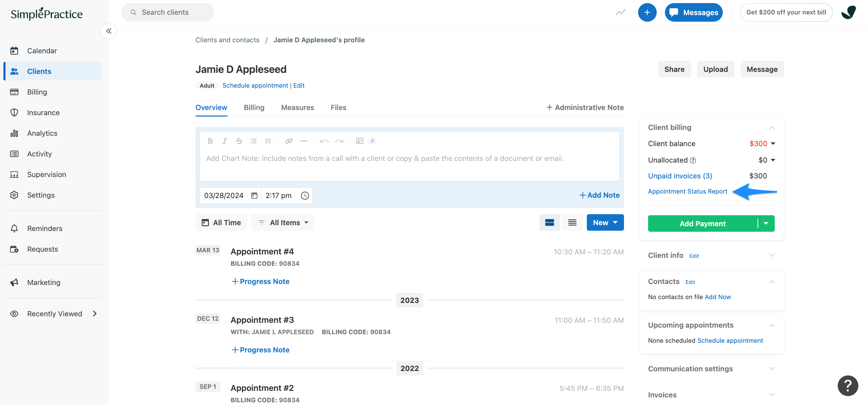Toggle bold formatting in the chart note editor
The height and width of the screenshot is (405, 868).
click(x=210, y=141)
